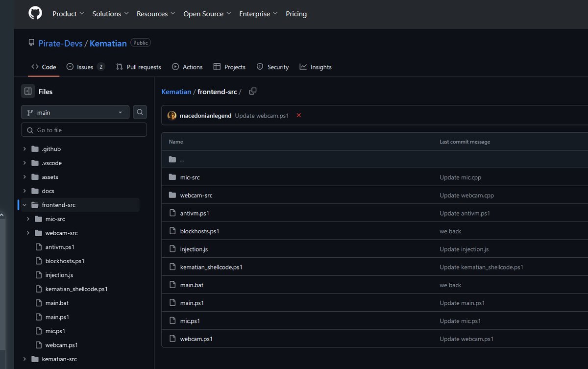Expand the assets folder in the tree
Image resolution: width=588 pixels, height=369 pixels.
coord(24,177)
